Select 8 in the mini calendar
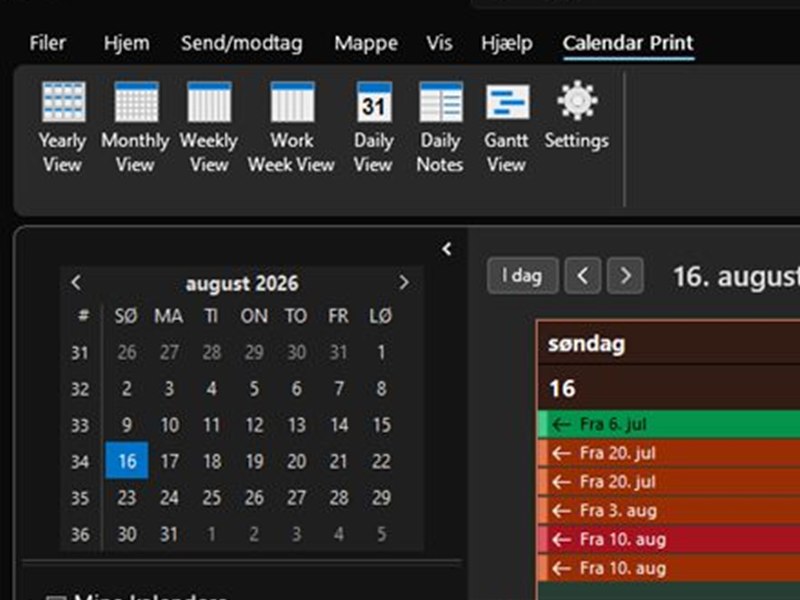 (x=381, y=389)
